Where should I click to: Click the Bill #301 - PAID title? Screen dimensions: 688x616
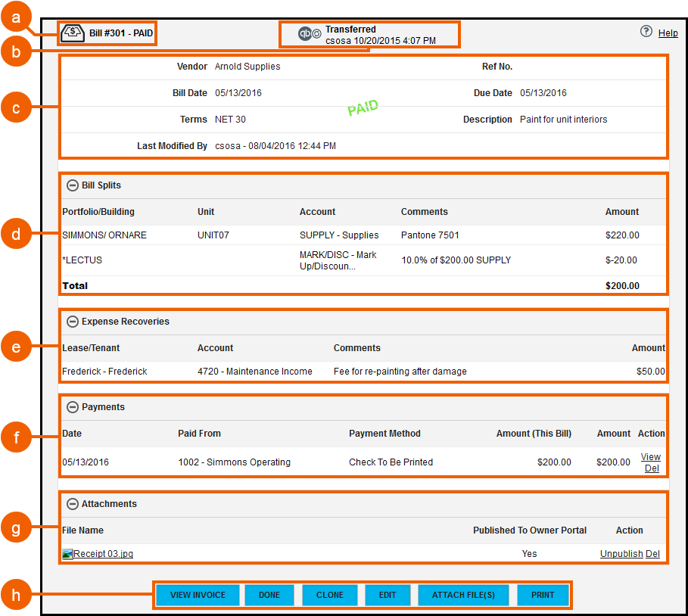click(x=121, y=33)
